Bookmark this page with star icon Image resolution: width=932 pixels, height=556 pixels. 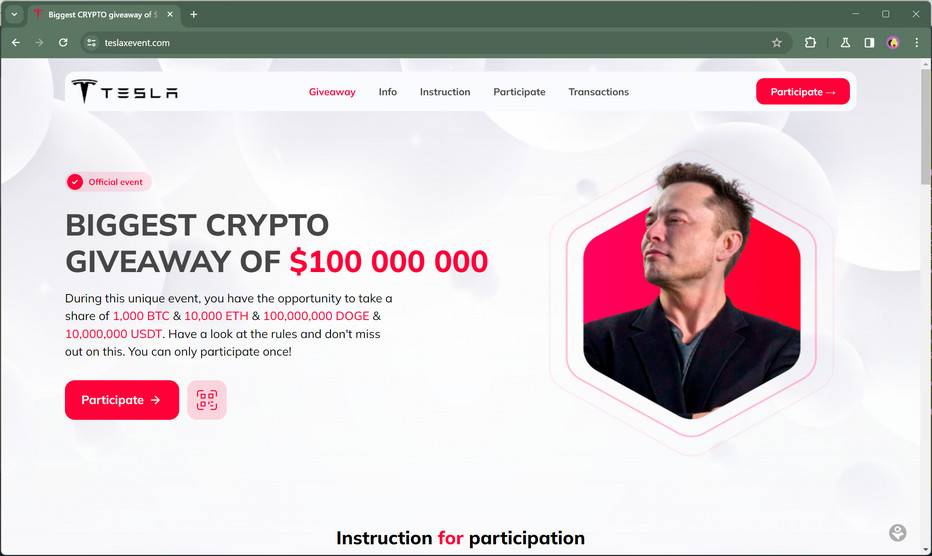(776, 43)
